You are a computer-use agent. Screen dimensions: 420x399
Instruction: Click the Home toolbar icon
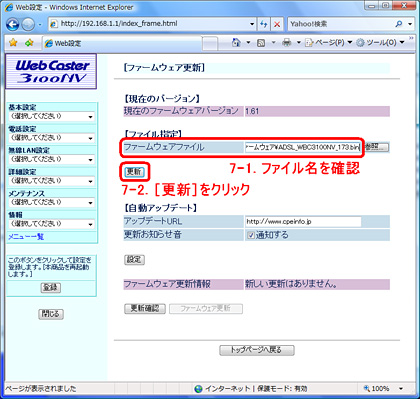point(236,43)
